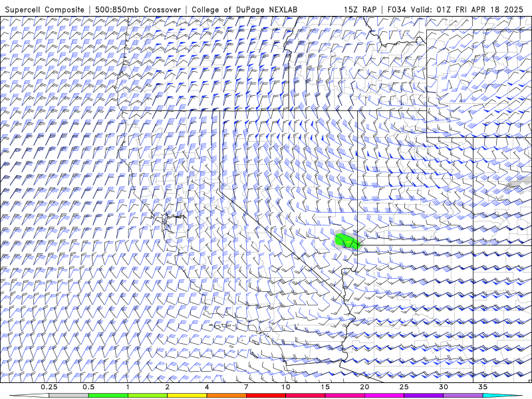This screenshot has width=532, height=399.
Task: Click the cyan arrow end of color bar
Action: pyautogui.click(x=502, y=396)
